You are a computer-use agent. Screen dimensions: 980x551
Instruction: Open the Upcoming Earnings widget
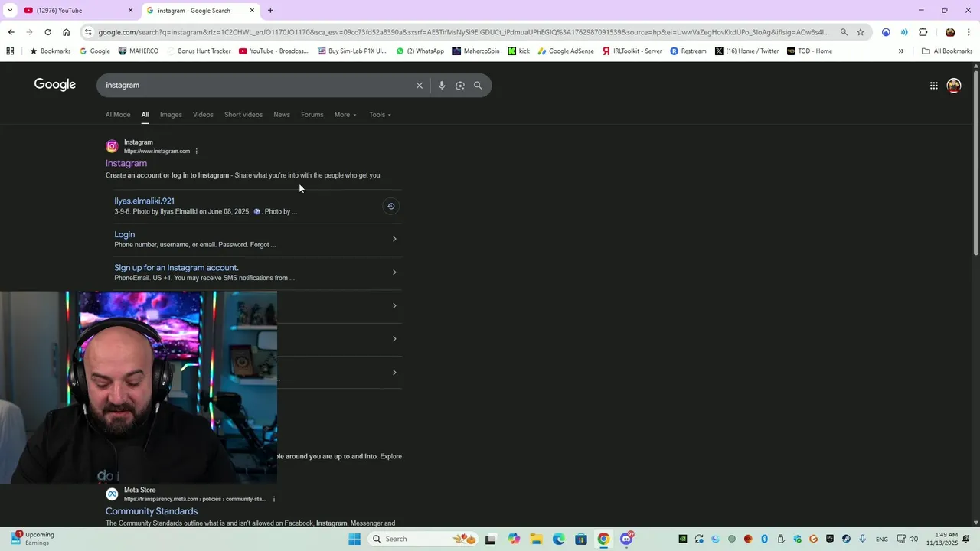coord(32,539)
